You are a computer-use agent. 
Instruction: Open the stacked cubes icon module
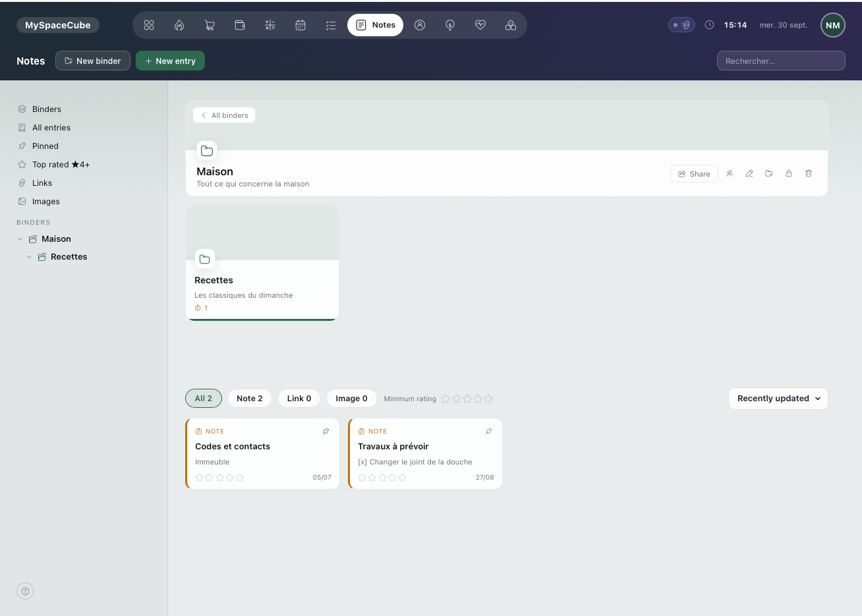[511, 25]
